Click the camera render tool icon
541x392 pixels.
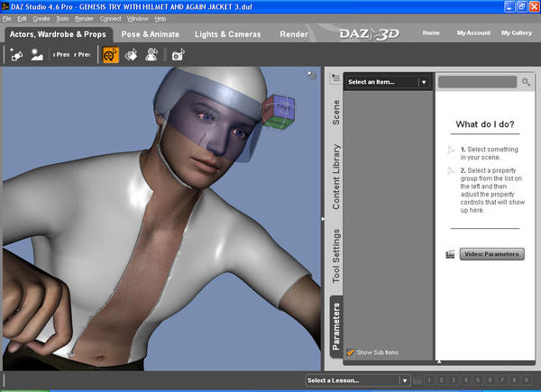[178, 55]
